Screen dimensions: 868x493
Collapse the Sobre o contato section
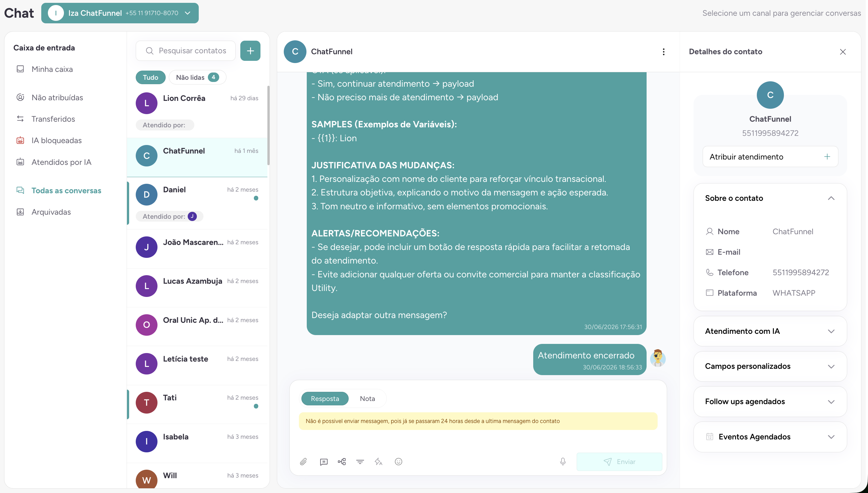pos(831,198)
